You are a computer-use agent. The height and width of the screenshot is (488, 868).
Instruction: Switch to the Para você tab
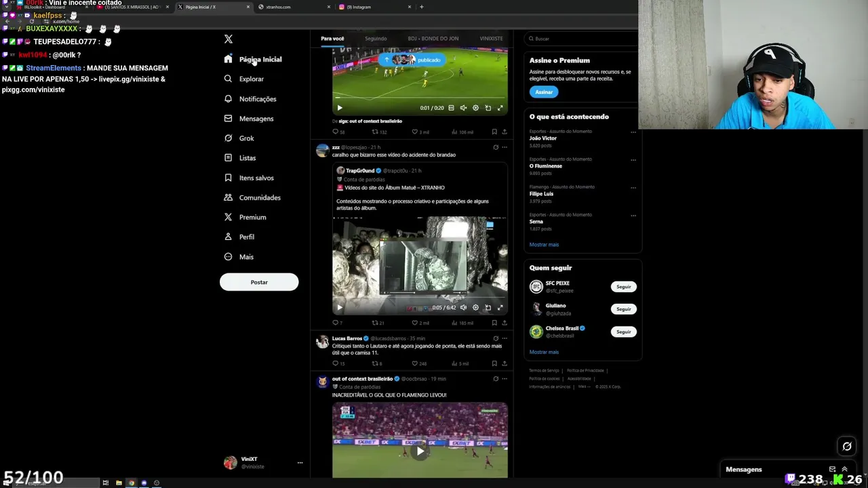coord(332,39)
